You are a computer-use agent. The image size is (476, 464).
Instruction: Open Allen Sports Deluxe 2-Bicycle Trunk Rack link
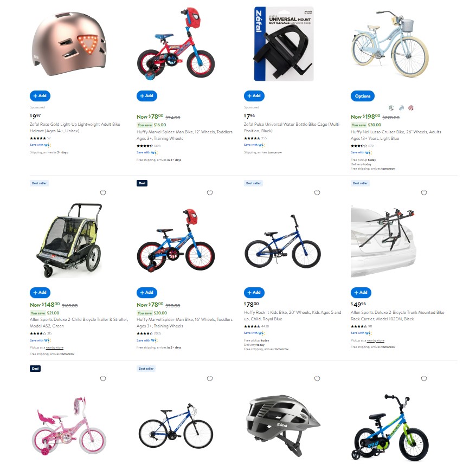click(397, 315)
